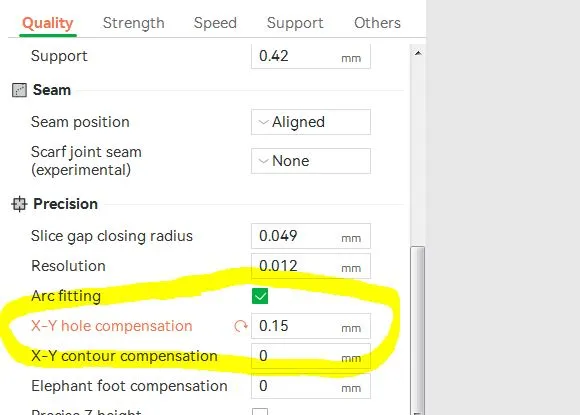Click the Slice gap closing radius field
This screenshot has height=415, width=580.
[x=311, y=236]
